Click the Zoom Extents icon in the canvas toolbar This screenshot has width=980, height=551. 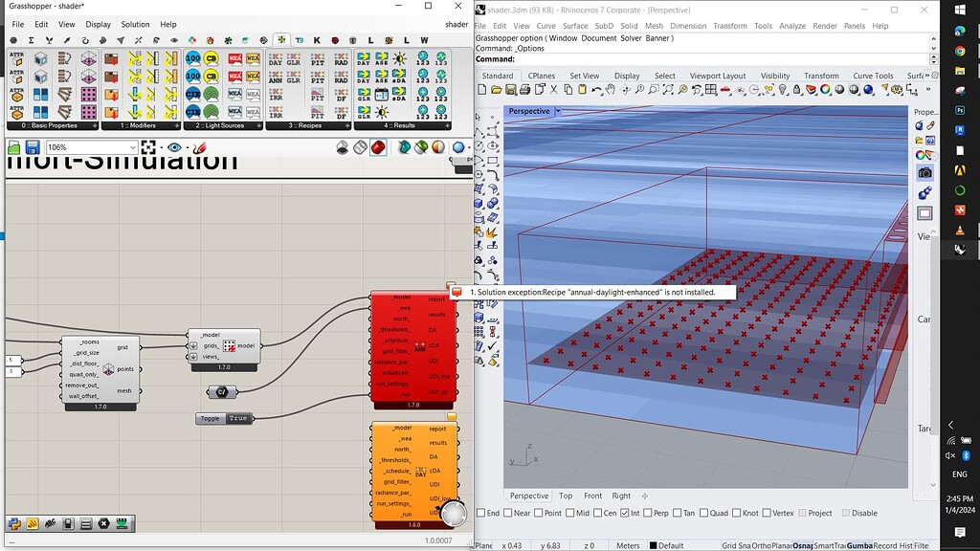pos(148,147)
